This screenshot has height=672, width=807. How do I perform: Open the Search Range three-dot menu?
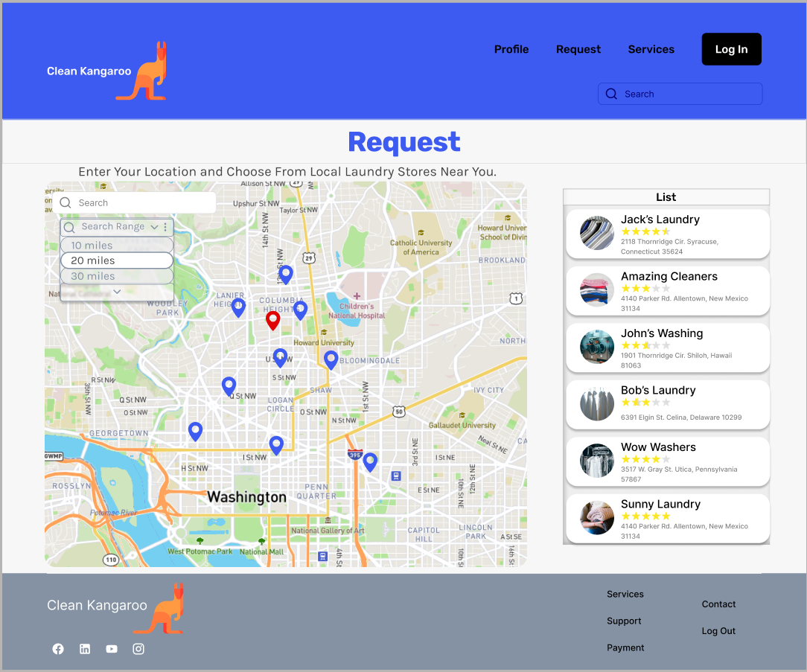point(165,227)
